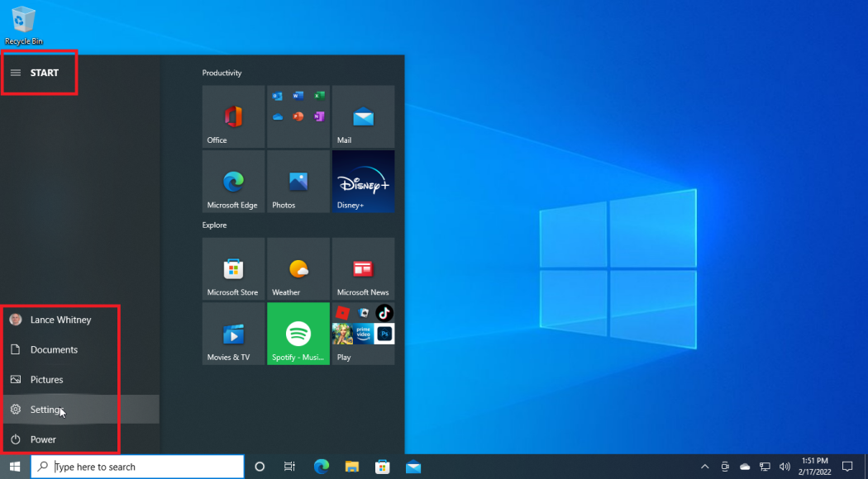The image size is (868, 479).
Task: Launch the Mail tile
Action: (363, 116)
